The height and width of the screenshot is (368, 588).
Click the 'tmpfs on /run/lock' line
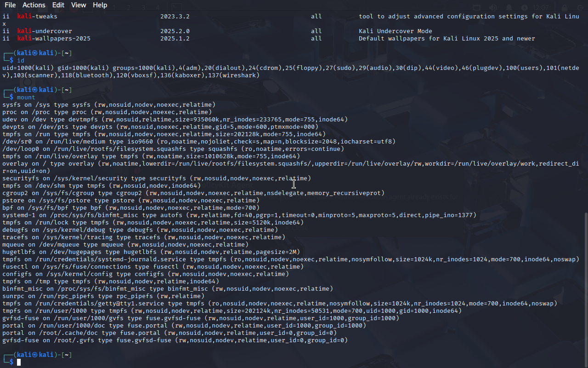click(153, 223)
